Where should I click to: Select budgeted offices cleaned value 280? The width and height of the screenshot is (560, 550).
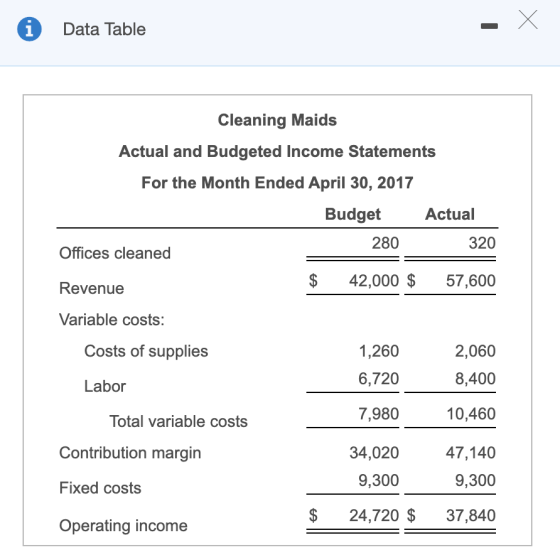point(385,243)
